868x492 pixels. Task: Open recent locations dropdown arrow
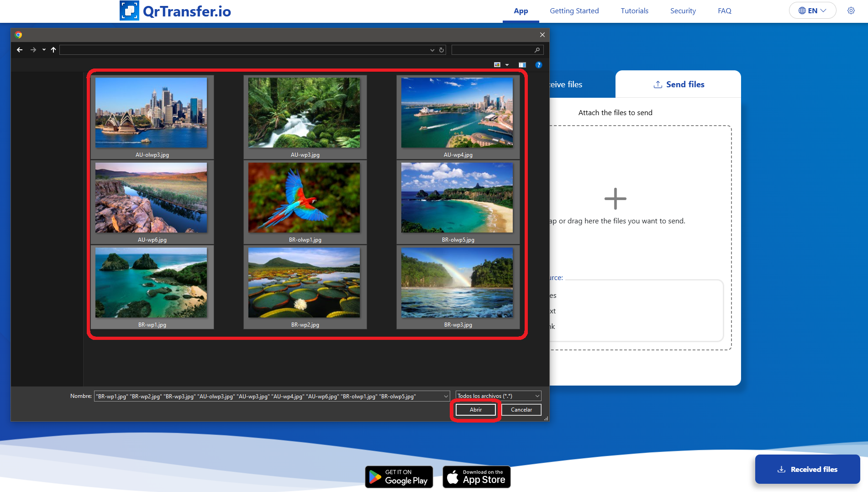coord(44,50)
